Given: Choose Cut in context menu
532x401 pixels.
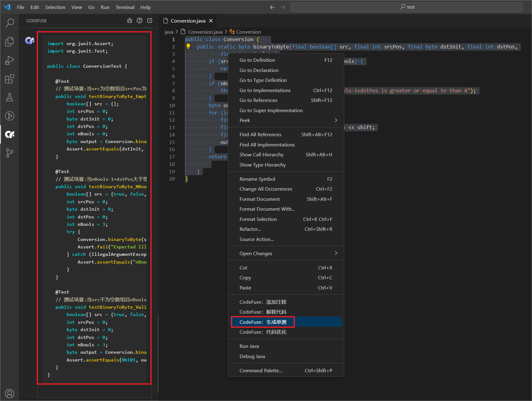Looking at the screenshot, I should (286, 268).
